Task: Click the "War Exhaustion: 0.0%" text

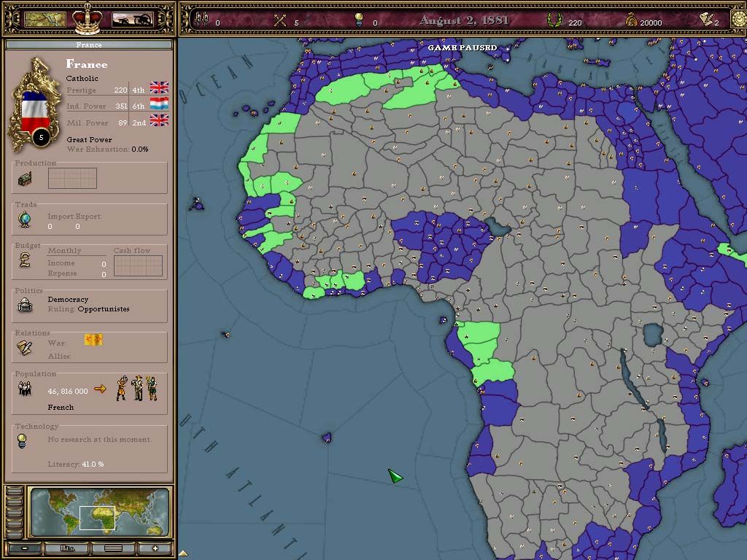Action: tap(107, 149)
